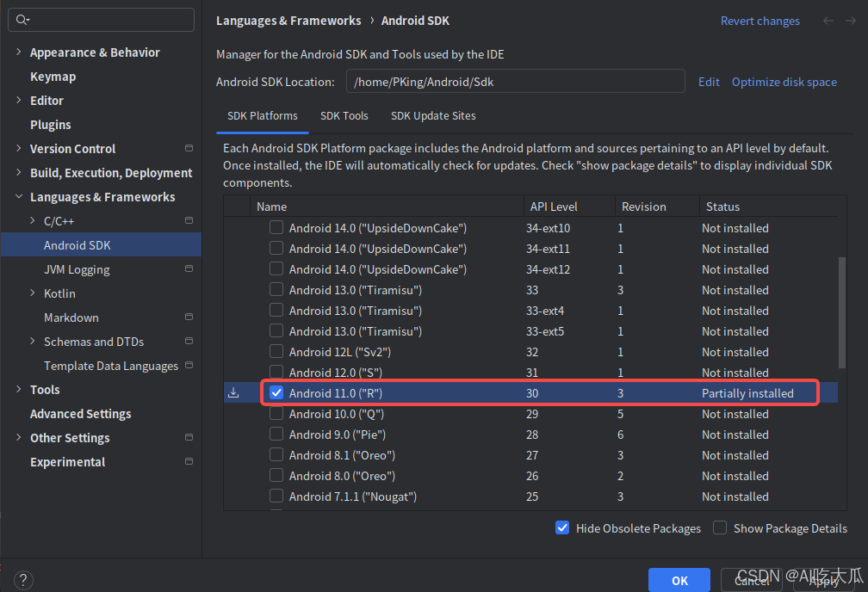Collapse Languages & Frameworks section
Viewport: 868px width, 592px height.
click(x=19, y=196)
